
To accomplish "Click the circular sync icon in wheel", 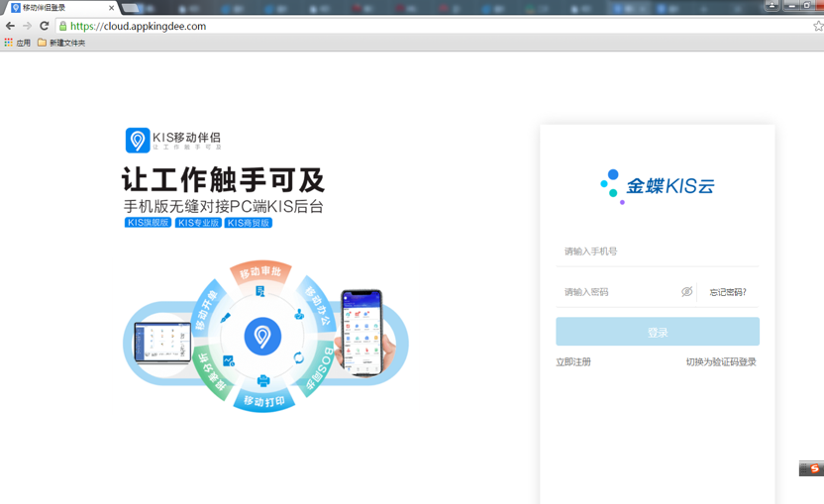I will 298,357.
